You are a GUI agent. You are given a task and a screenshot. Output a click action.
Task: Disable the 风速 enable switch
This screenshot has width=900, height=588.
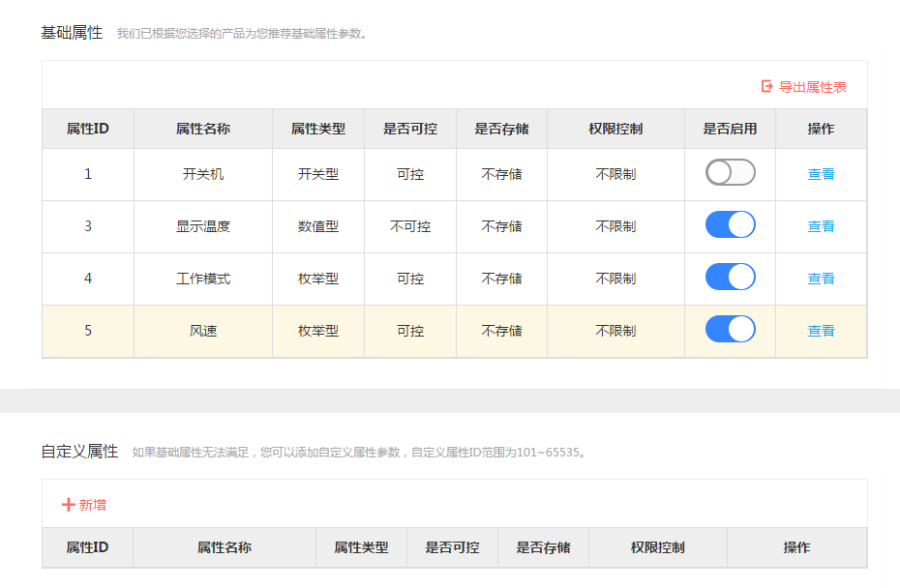click(x=730, y=329)
